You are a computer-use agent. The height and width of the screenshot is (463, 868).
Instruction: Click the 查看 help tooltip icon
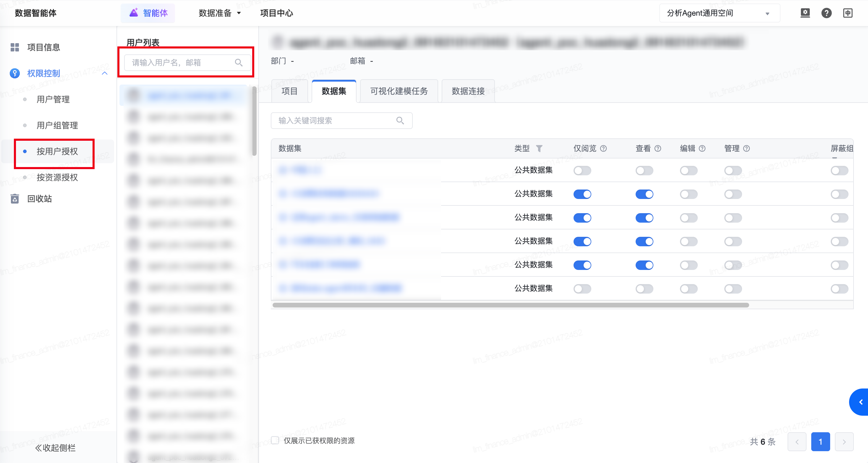pyautogui.click(x=658, y=149)
